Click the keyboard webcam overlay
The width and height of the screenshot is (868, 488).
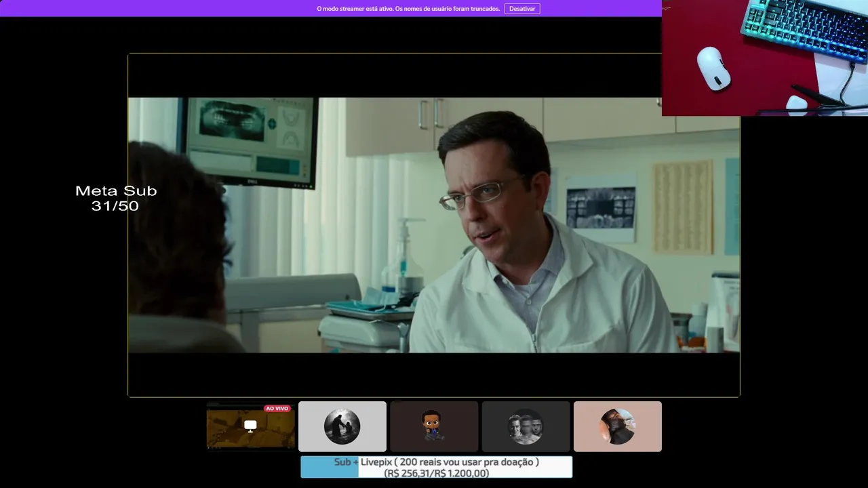click(765, 58)
